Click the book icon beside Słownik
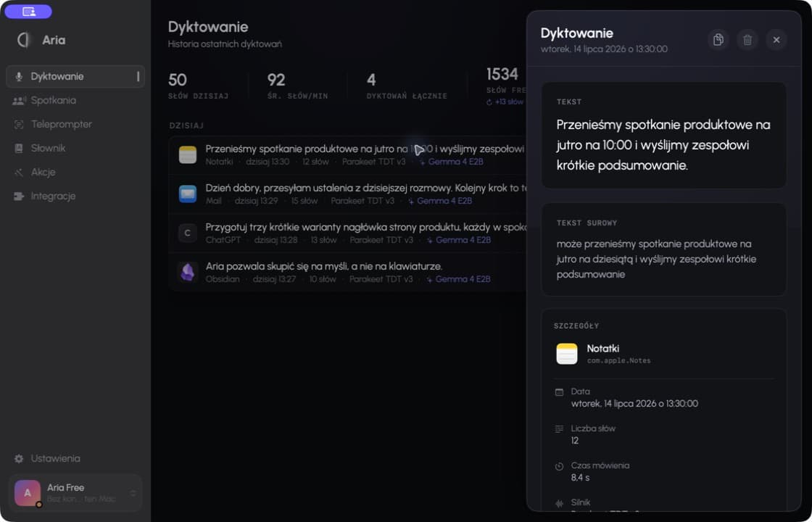The height and width of the screenshot is (522, 812). tap(19, 148)
